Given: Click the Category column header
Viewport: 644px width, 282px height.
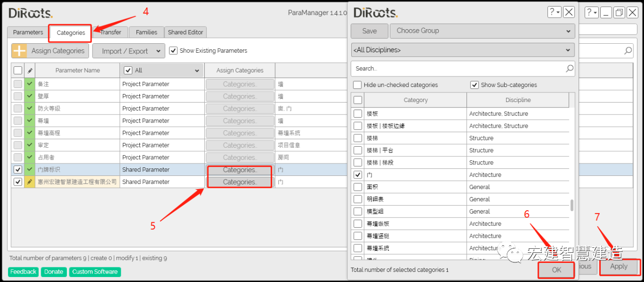Looking at the screenshot, I should click(x=416, y=100).
